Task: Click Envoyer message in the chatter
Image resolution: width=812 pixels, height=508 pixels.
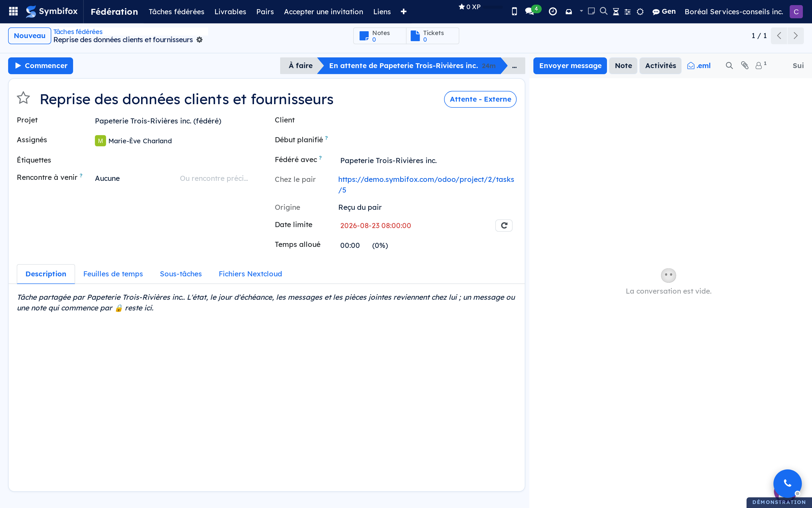Action: pyautogui.click(x=570, y=66)
